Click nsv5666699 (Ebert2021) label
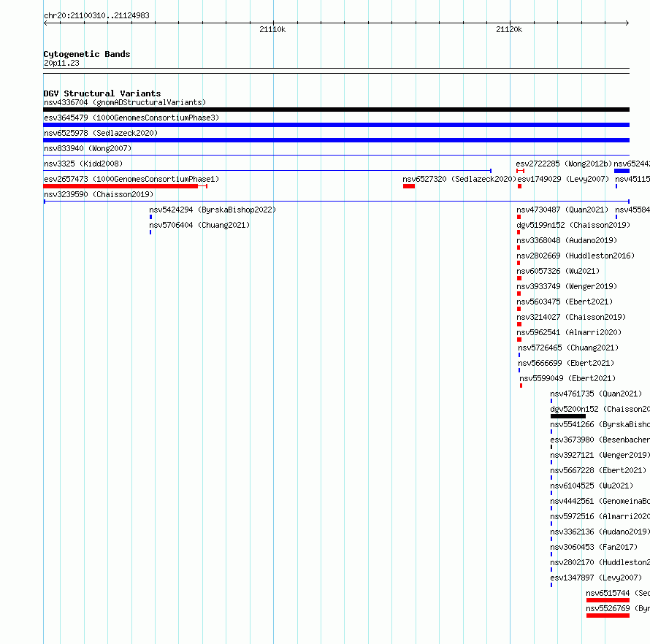 coord(566,363)
